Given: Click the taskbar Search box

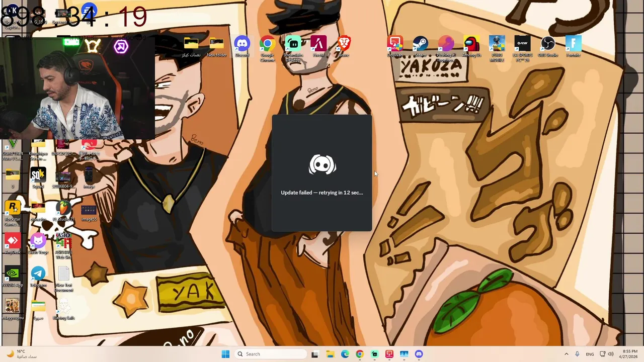Looking at the screenshot, I should (271, 354).
